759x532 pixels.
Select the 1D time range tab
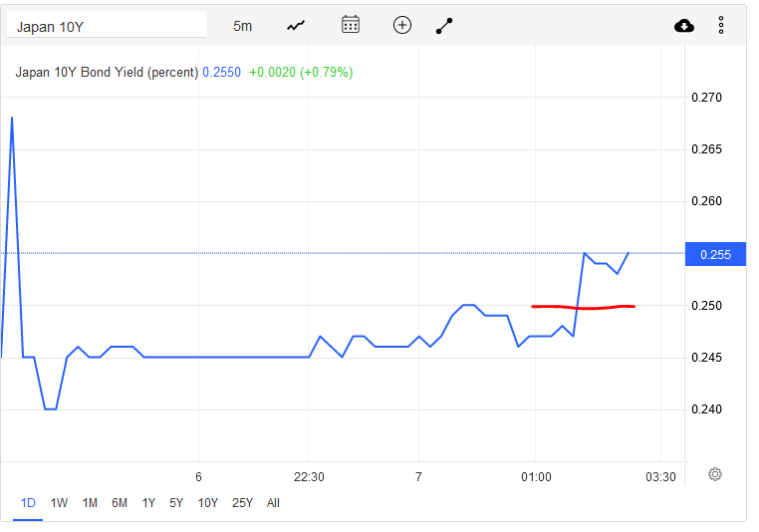pos(28,503)
